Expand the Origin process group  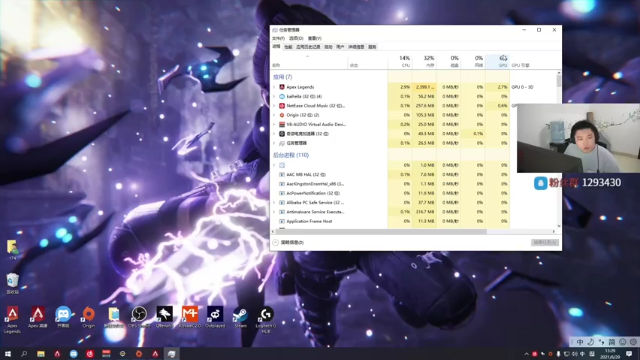click(274, 115)
